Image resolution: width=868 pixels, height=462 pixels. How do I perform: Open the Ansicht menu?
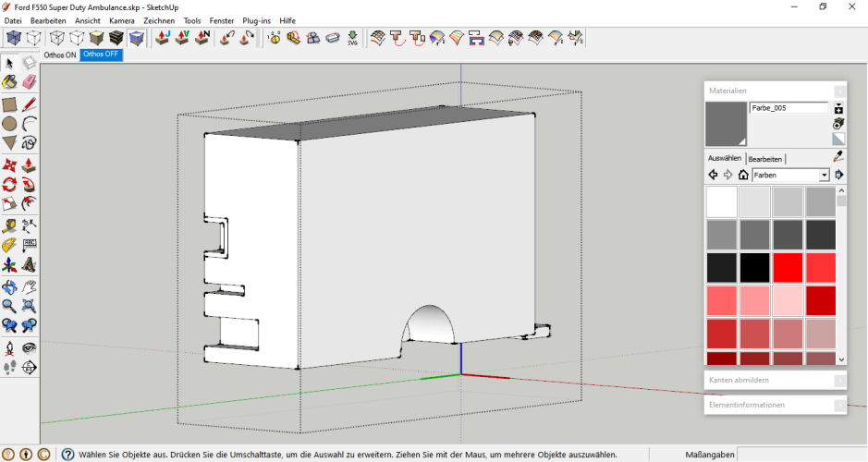[88, 20]
